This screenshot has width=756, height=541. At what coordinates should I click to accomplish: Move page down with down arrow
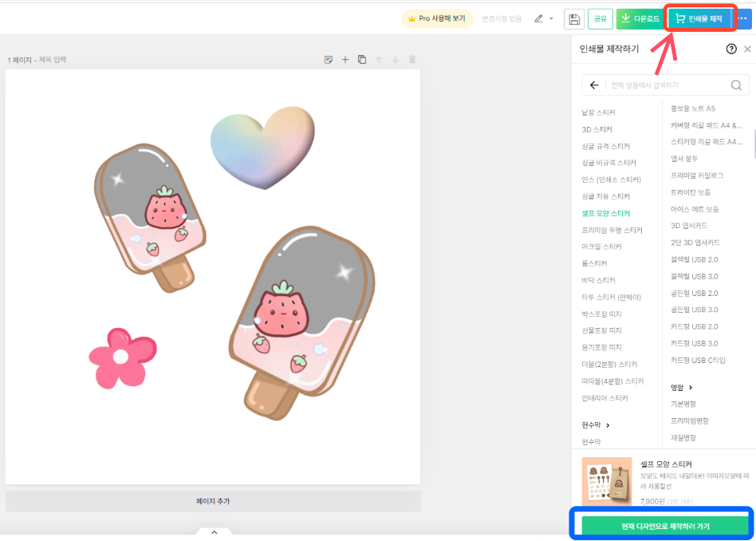point(396,60)
